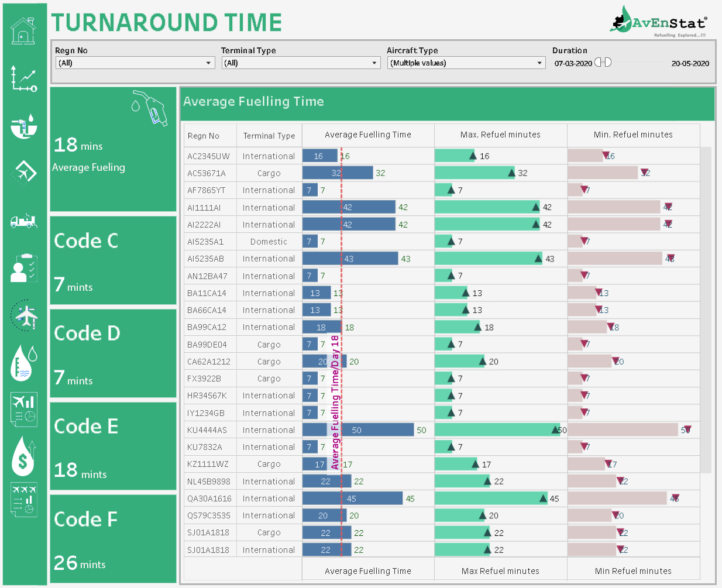Select the Code F 26 mints card
This screenshot has width=722, height=588.
coord(113,539)
